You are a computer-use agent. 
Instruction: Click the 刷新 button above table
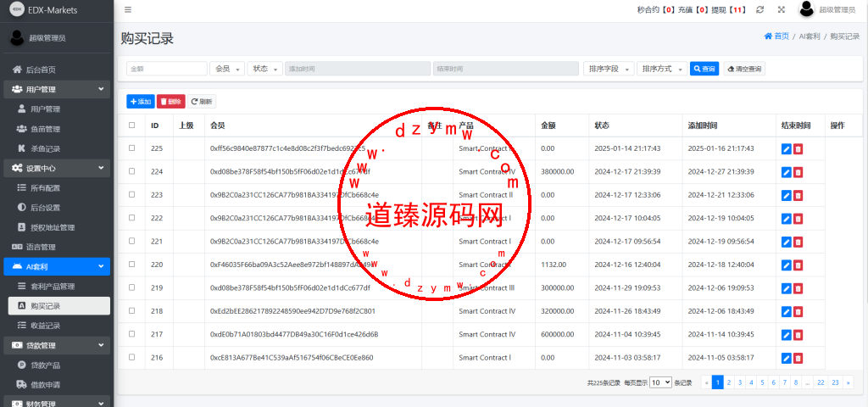(x=202, y=102)
